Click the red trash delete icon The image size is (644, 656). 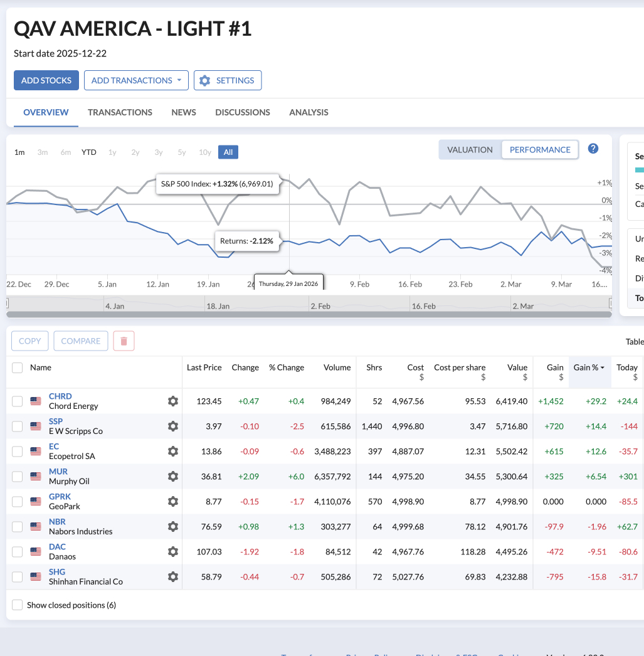pyautogui.click(x=124, y=341)
